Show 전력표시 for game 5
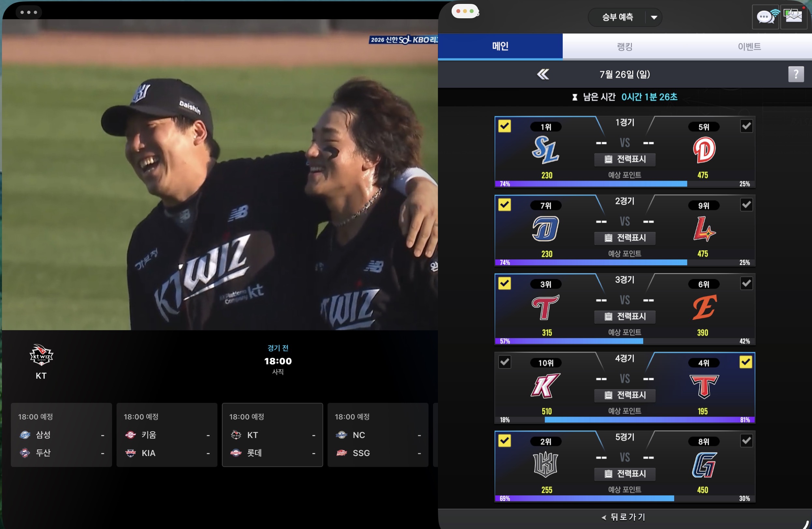Viewport: 812px width, 529px height. click(625, 474)
